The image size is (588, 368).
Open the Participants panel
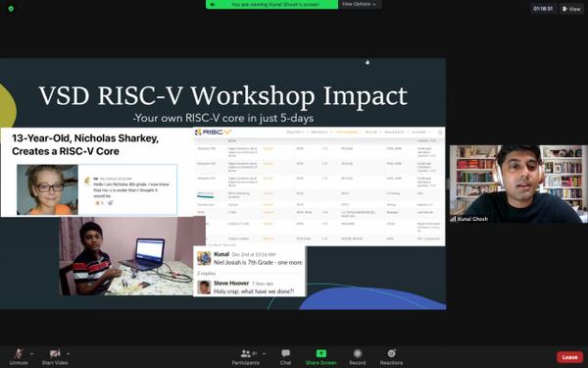pyautogui.click(x=246, y=356)
